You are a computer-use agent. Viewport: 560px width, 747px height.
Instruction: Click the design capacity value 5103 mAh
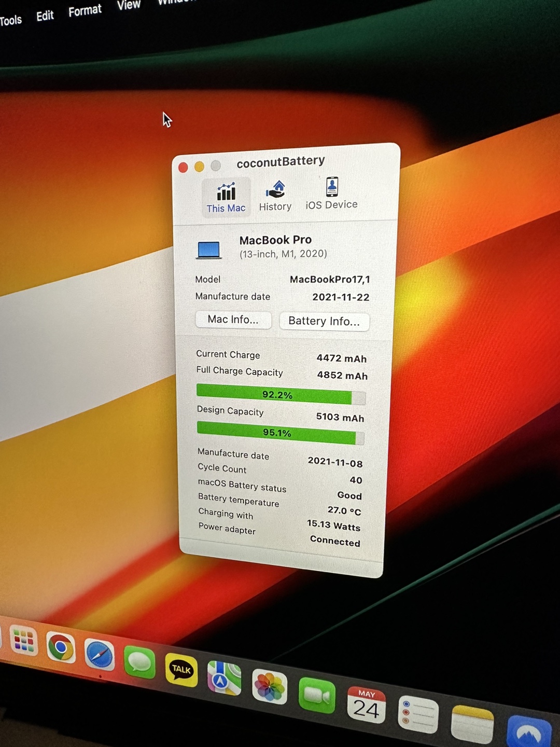click(x=340, y=418)
